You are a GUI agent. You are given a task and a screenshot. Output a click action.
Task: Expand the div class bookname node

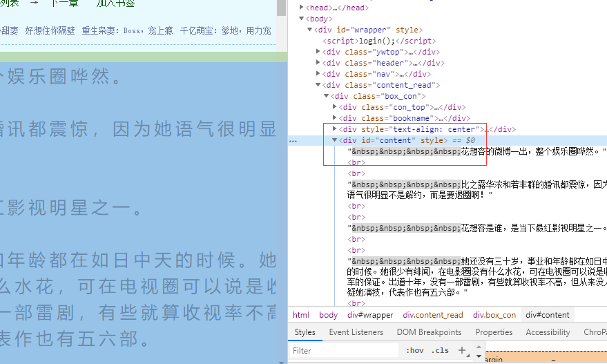click(335, 118)
